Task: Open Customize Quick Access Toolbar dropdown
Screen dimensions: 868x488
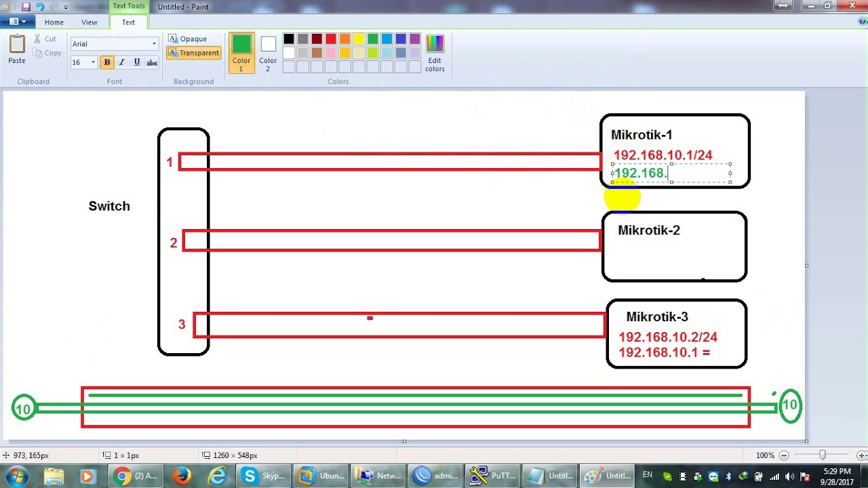Action: coord(66,7)
